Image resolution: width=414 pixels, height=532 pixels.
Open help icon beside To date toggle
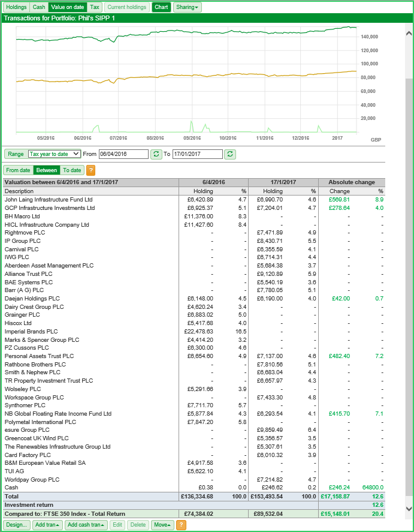pyautogui.click(x=91, y=170)
